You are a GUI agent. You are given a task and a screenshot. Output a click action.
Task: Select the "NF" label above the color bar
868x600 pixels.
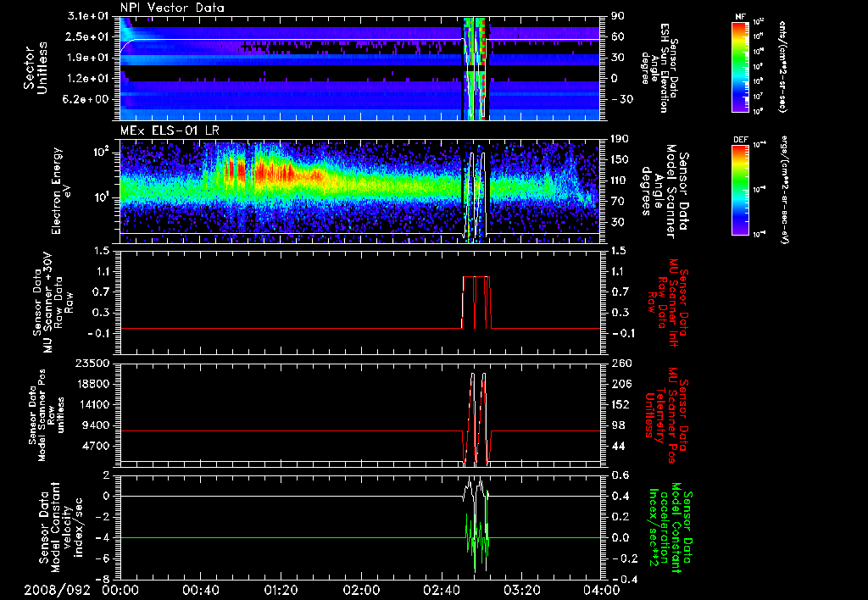point(741,17)
